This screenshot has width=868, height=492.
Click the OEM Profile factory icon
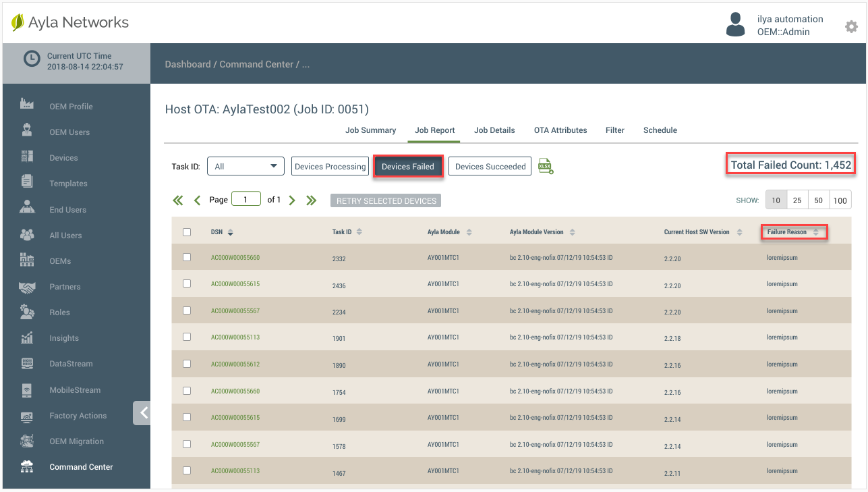click(27, 104)
